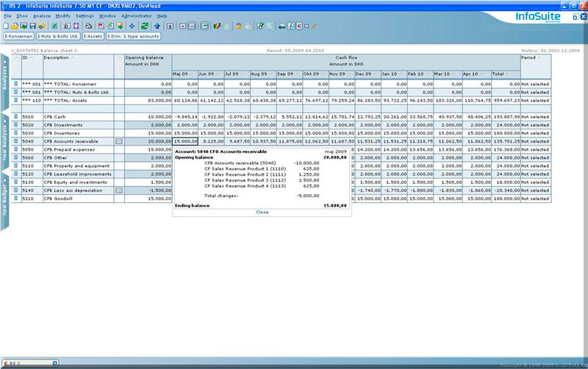Open the Analyze menu
The height and width of the screenshot is (369, 588).
(42, 16)
